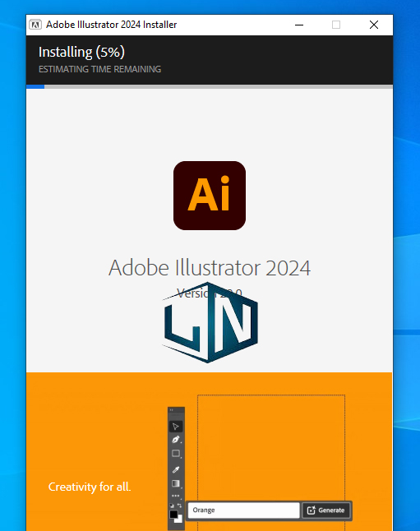
Task: Select the Rectangle shape tool
Action: pyautogui.click(x=176, y=454)
